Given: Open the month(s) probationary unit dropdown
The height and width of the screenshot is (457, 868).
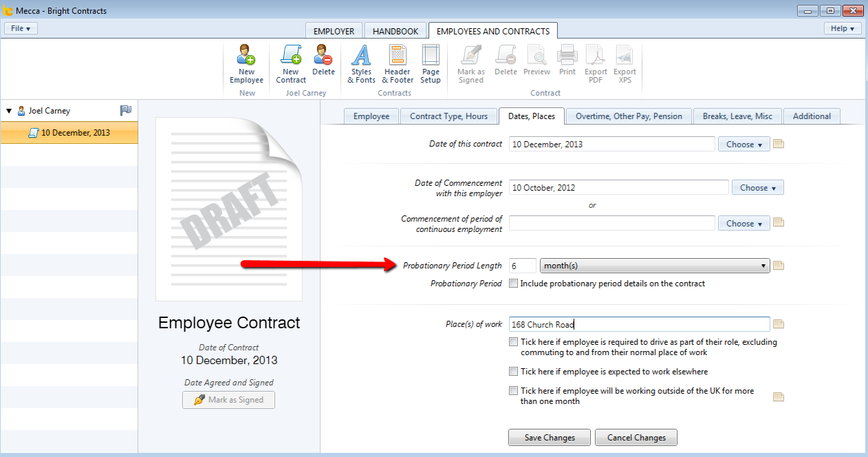Looking at the screenshot, I should click(655, 266).
